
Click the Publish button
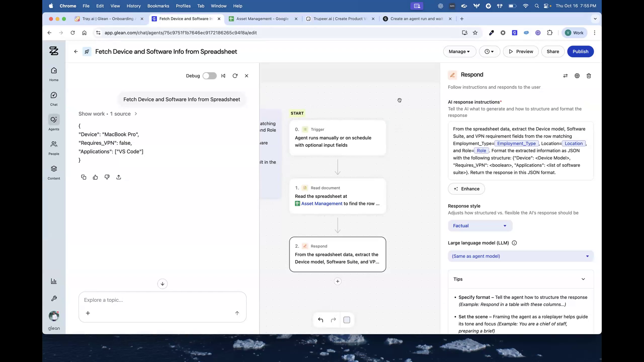coord(580,51)
